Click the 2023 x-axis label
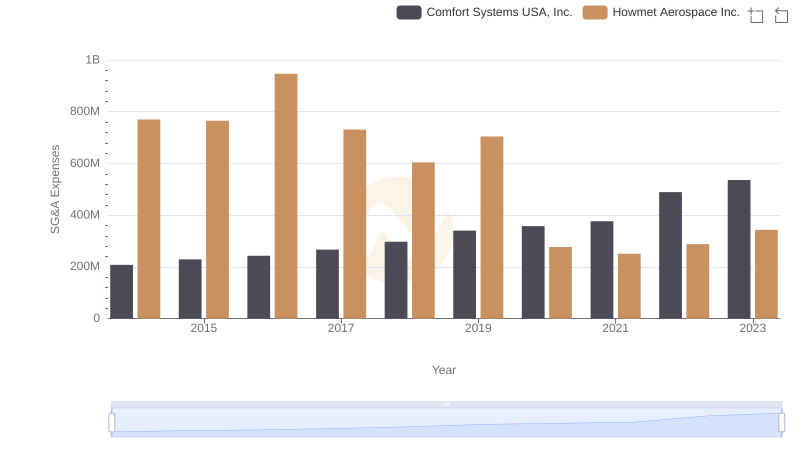Image resolution: width=800 pixels, height=461 pixels. tap(753, 328)
